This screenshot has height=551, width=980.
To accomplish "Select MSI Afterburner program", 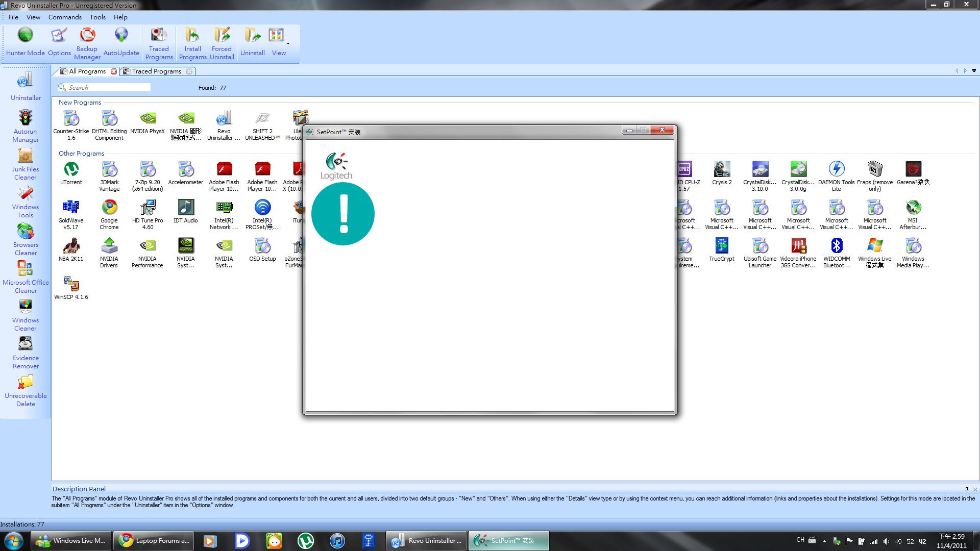I will coord(913,215).
